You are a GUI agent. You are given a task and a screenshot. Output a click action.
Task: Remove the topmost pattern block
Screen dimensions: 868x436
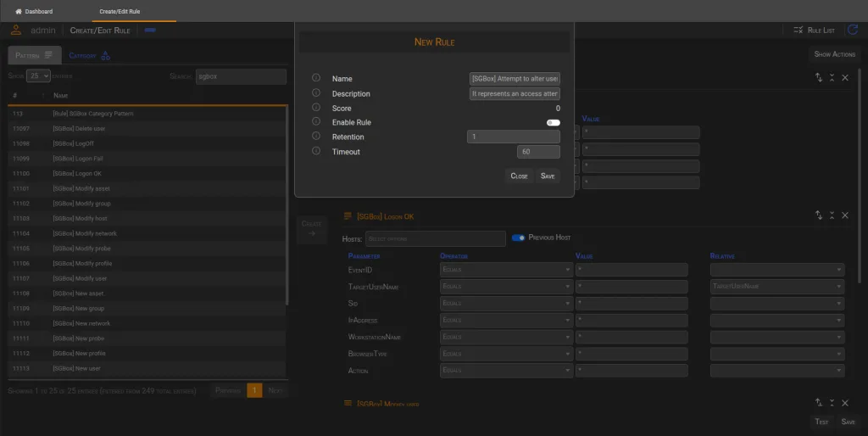point(845,77)
